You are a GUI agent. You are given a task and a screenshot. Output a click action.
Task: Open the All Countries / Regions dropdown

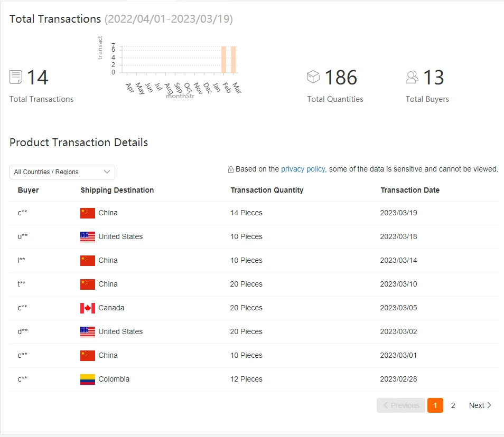pyautogui.click(x=62, y=172)
